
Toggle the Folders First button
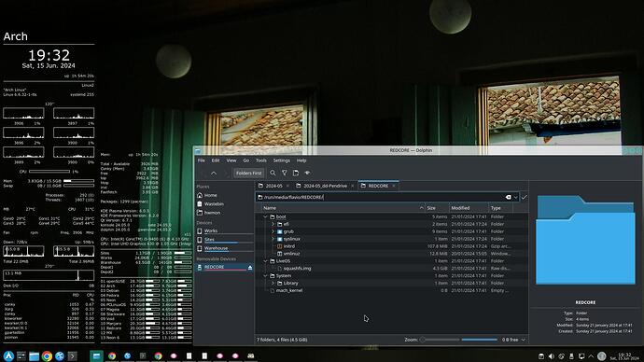pyautogui.click(x=248, y=173)
